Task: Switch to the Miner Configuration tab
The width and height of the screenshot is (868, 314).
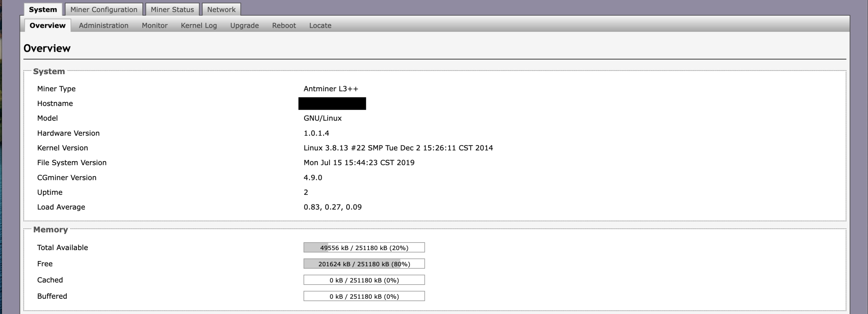Action: pyautogui.click(x=104, y=9)
